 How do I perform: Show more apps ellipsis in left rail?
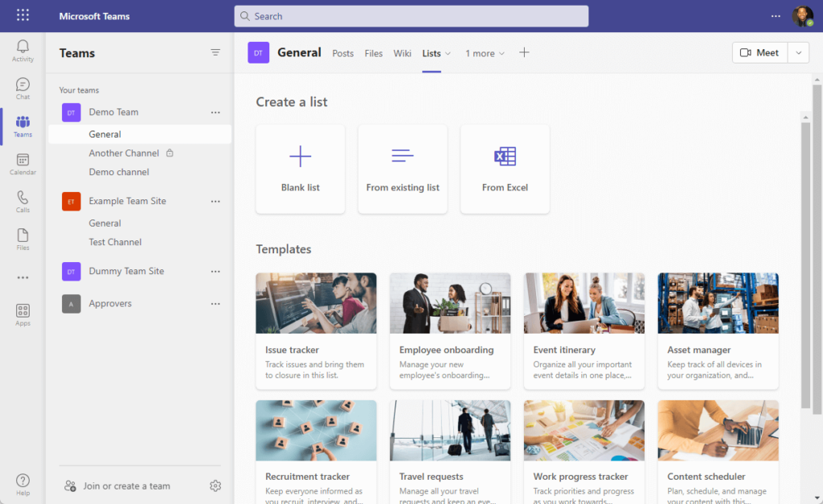pyautogui.click(x=23, y=278)
